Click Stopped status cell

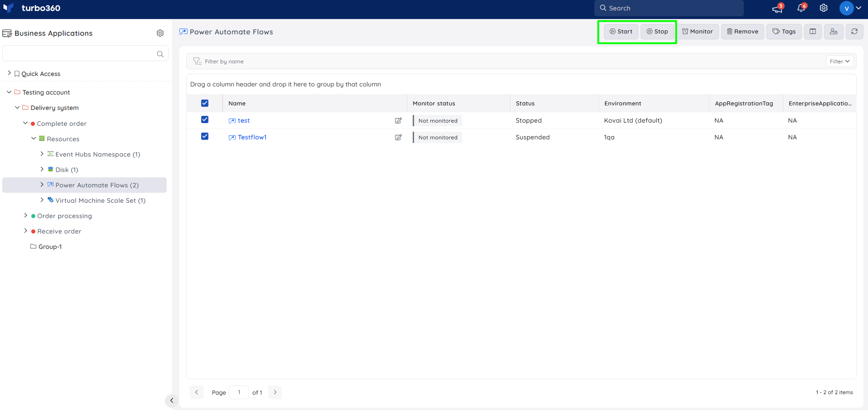[528, 120]
